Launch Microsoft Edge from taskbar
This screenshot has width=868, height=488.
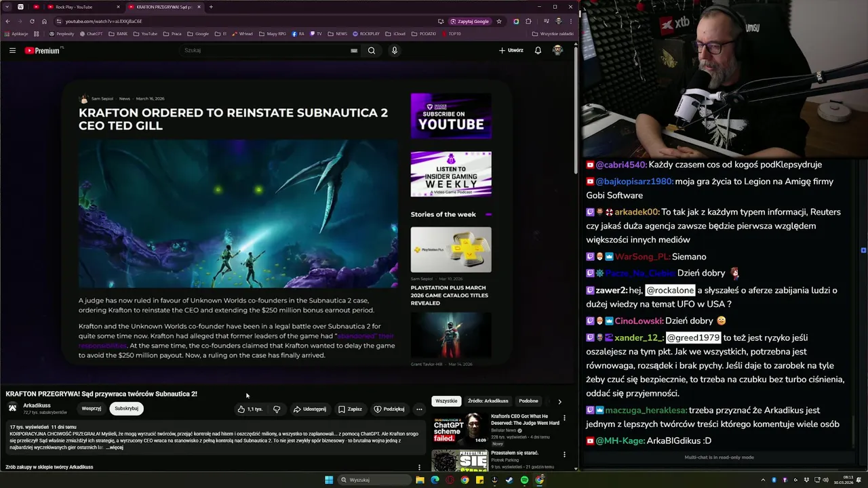(435, 480)
